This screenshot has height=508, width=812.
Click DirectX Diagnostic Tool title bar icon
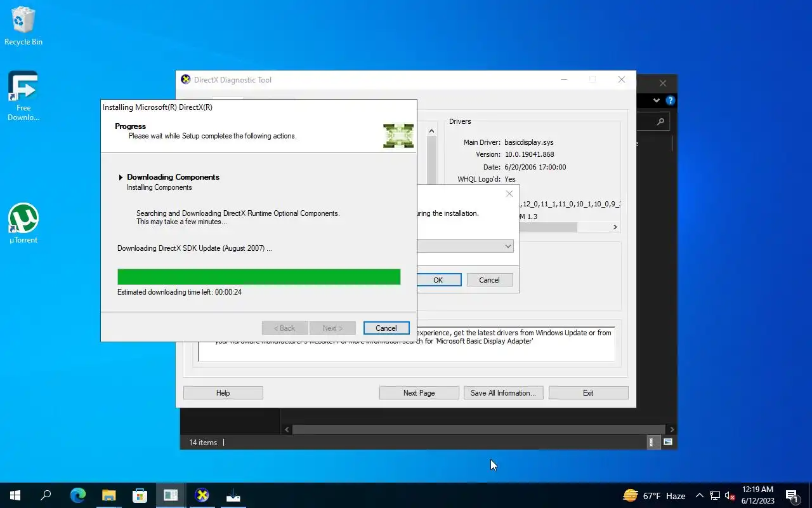[186, 79]
